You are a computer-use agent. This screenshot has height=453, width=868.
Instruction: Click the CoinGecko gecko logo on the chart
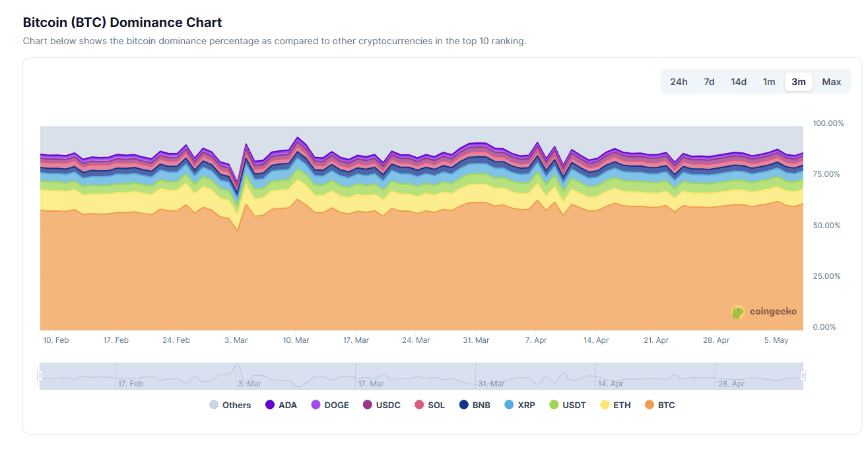[737, 312]
